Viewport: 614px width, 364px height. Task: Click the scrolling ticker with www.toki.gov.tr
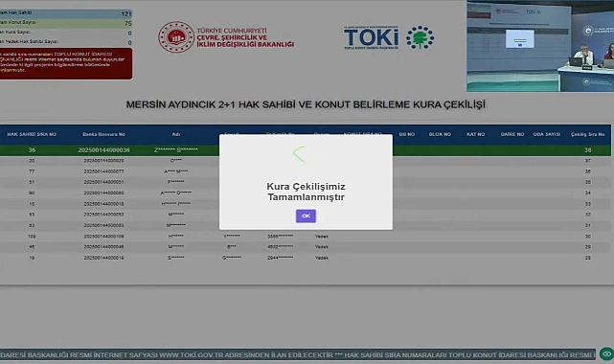pyautogui.click(x=298, y=354)
